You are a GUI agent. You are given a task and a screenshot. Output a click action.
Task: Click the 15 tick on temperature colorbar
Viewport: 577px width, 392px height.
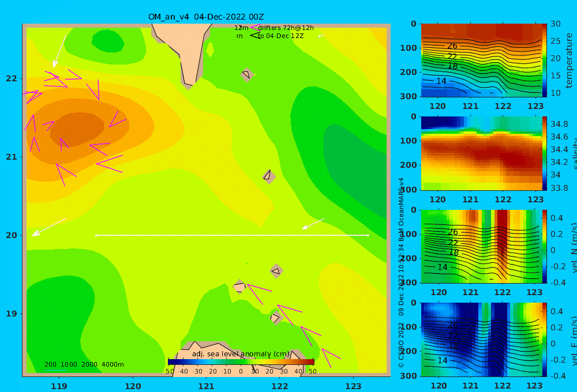(555, 76)
